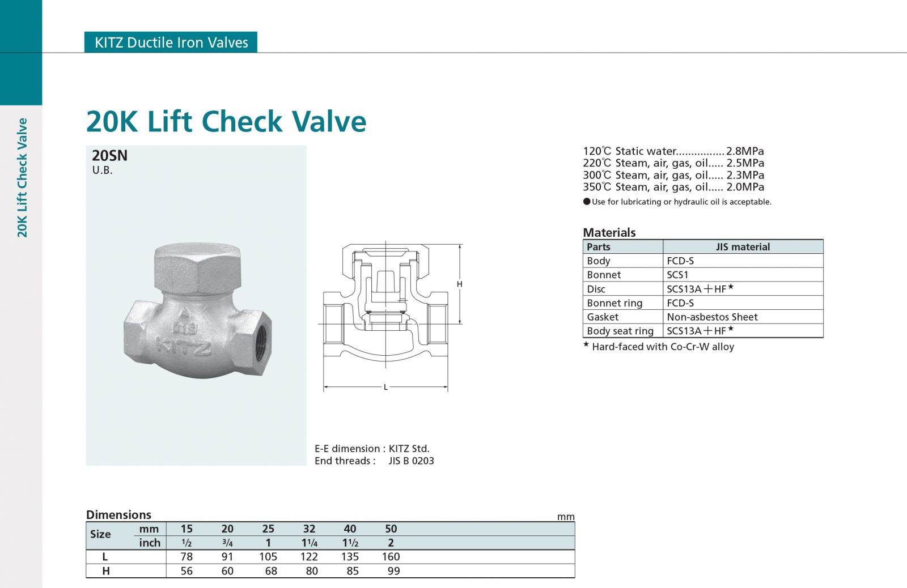907x588 pixels.
Task: Click the size 25 mm column header
Action: pos(268,529)
